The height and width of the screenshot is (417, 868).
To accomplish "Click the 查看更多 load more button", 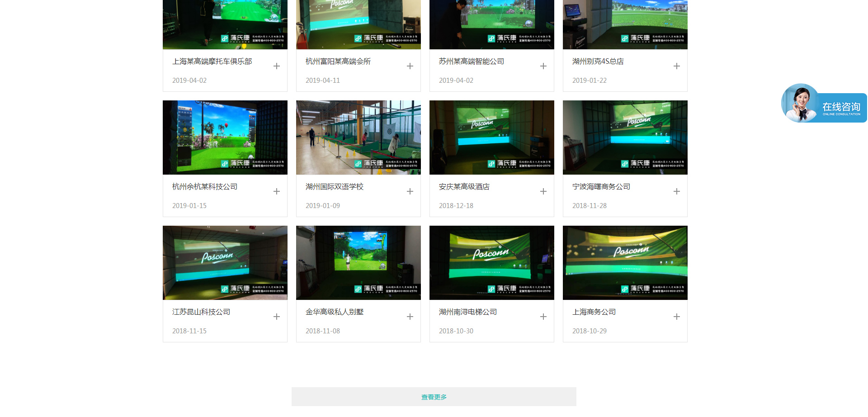I will point(434,397).
